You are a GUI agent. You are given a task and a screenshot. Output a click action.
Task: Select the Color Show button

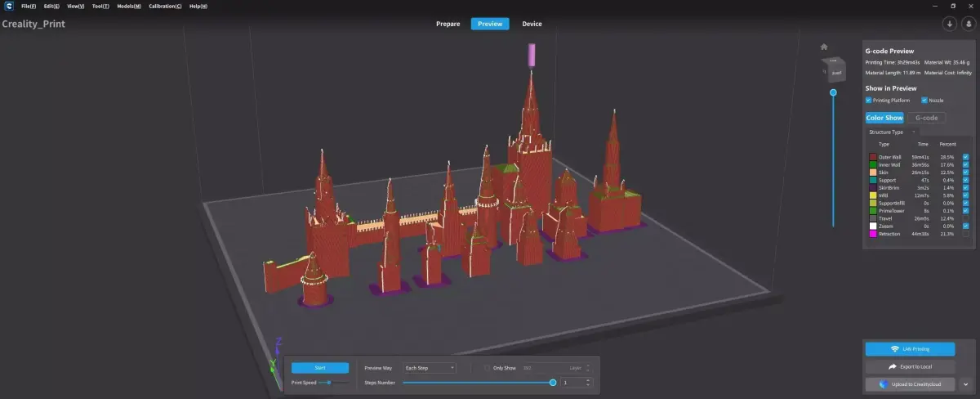coord(884,118)
